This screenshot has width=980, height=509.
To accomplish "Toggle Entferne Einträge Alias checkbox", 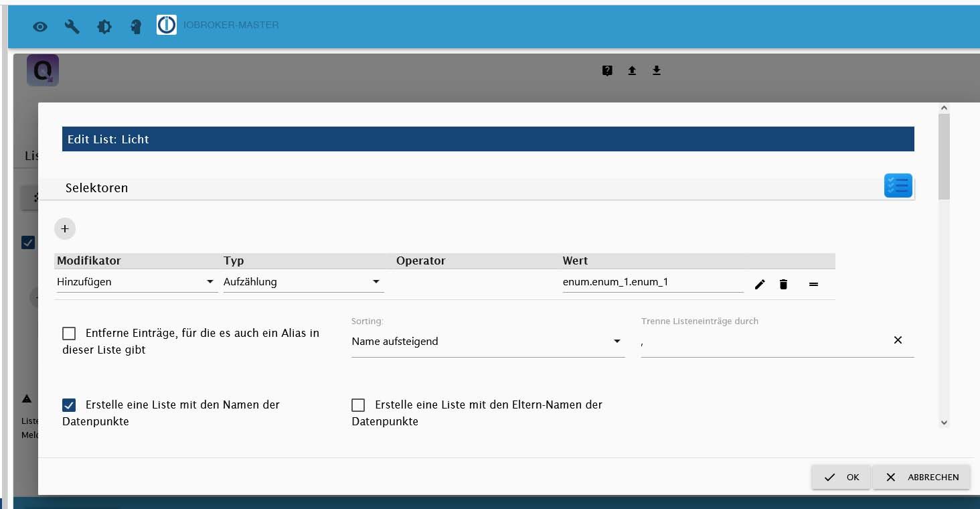I will coord(69,334).
